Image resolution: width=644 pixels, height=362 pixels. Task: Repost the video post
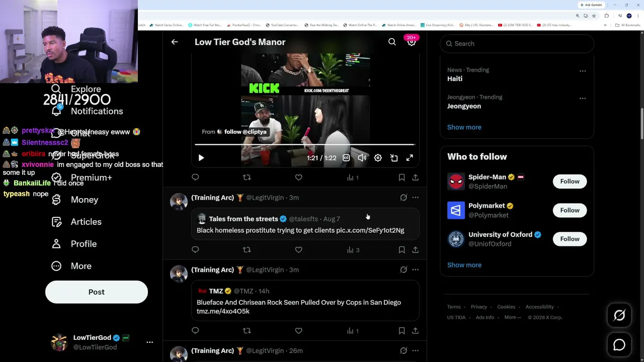click(247, 177)
